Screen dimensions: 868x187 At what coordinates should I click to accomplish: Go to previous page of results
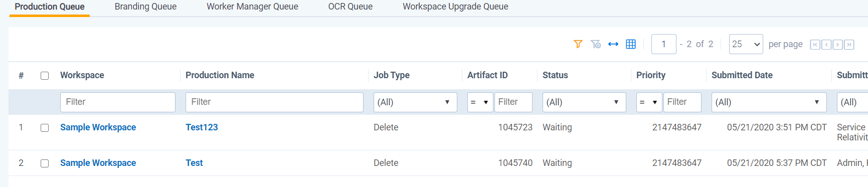[x=826, y=45]
